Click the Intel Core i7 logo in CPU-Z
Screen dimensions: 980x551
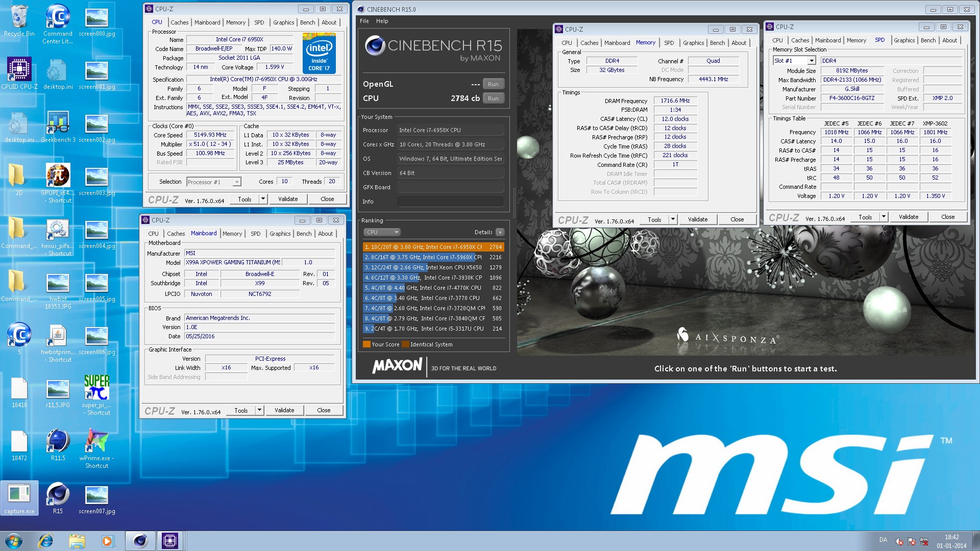pos(319,54)
